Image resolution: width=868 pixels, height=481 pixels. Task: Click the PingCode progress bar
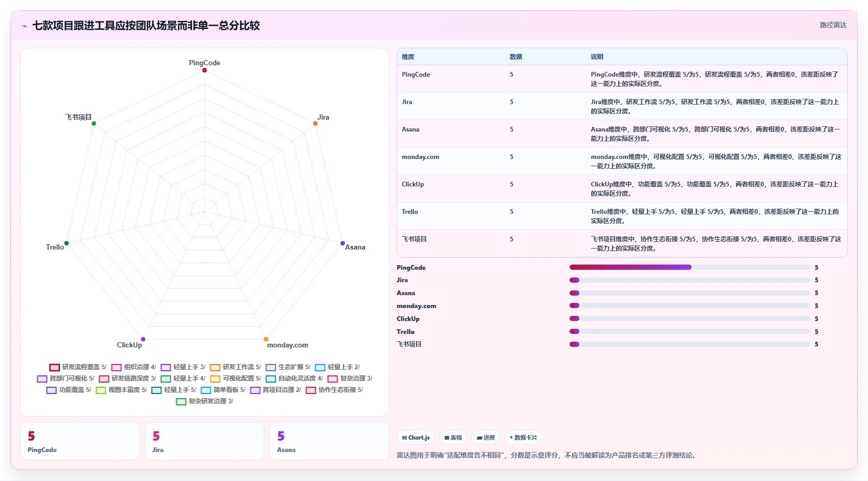coord(690,267)
